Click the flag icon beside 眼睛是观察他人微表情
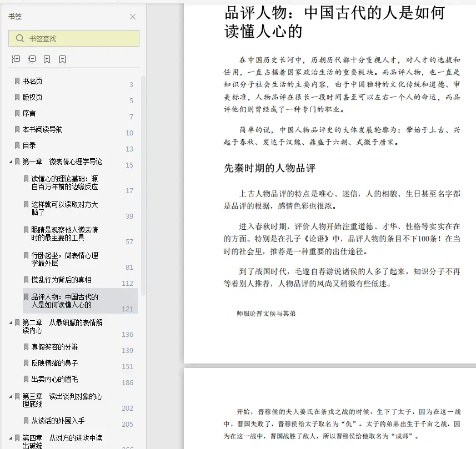This screenshot has height=449, width=476. pyautogui.click(x=26, y=230)
